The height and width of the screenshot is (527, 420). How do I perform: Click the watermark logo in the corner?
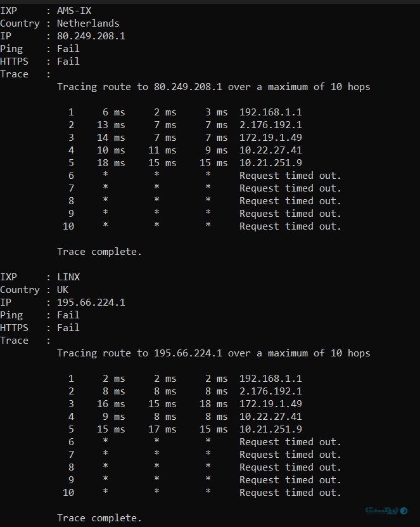pos(386,511)
